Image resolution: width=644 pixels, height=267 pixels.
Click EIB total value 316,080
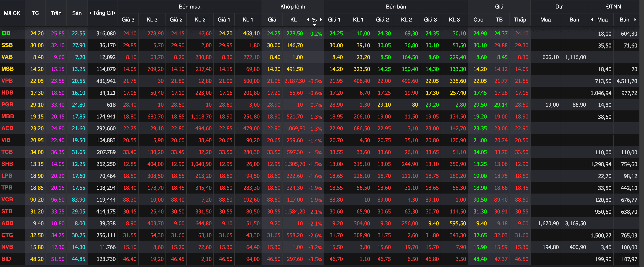106,34
